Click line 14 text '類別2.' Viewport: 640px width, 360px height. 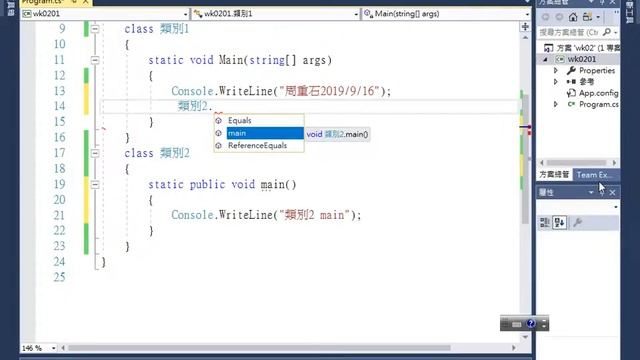pyautogui.click(x=195, y=106)
